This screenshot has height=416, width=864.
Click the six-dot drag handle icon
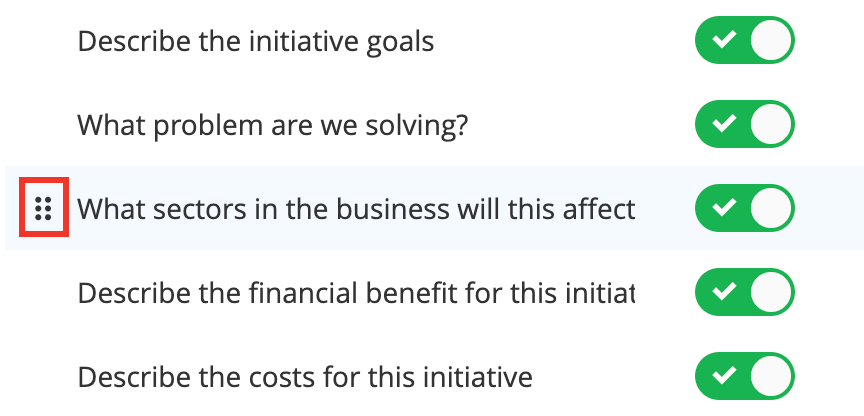click(x=43, y=208)
